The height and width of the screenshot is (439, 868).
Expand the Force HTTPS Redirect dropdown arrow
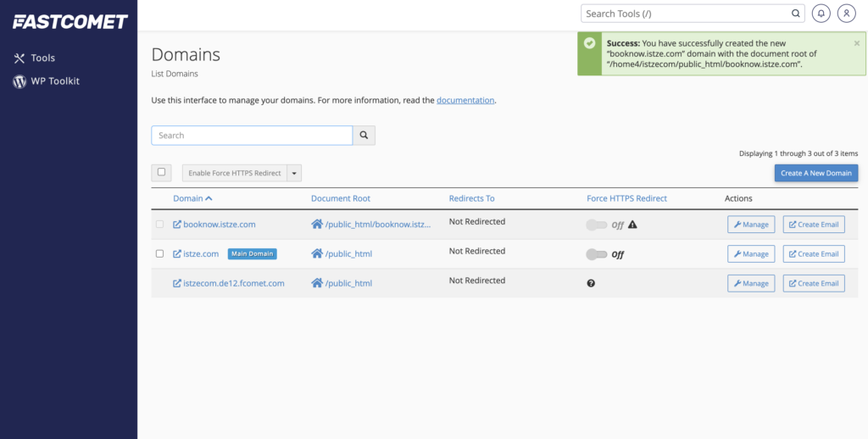(x=294, y=173)
